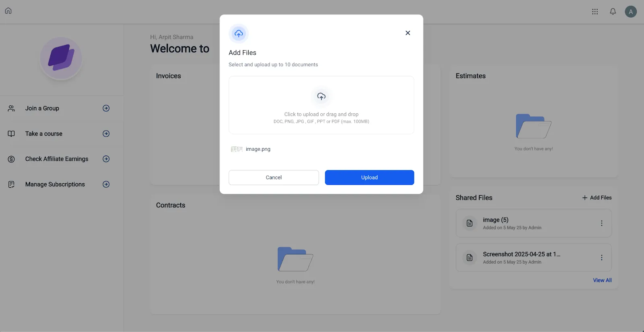This screenshot has height=332, width=644.
Task: Click View All shared files link
Action: (602, 280)
